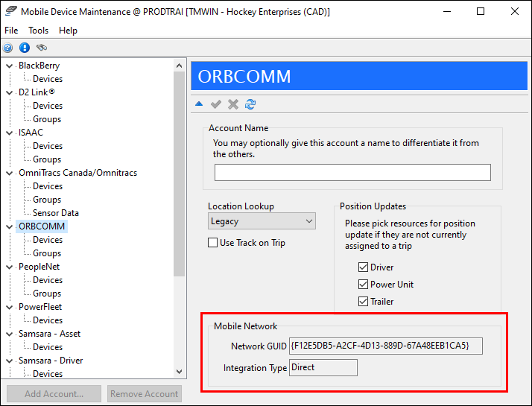This screenshot has height=406, width=532.
Task: Select the OmniTracs Canada/Omnitracs item
Action: click(77, 173)
